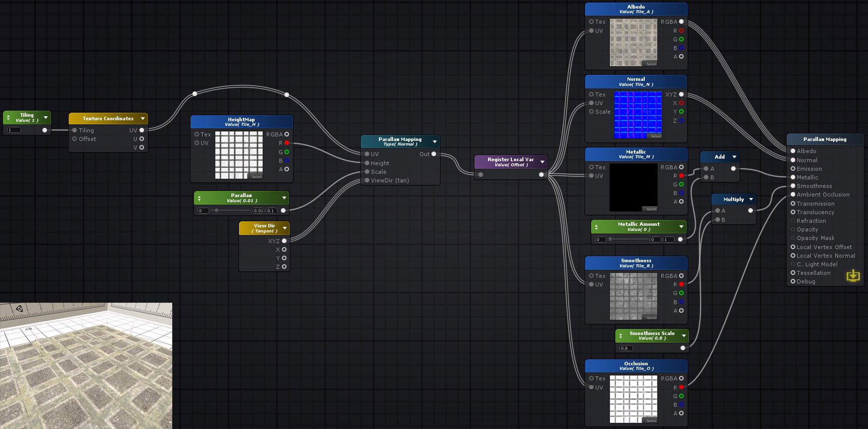Click the red R output port of Metallic node
Viewport: 868px width, 429px height.
[x=681, y=176]
